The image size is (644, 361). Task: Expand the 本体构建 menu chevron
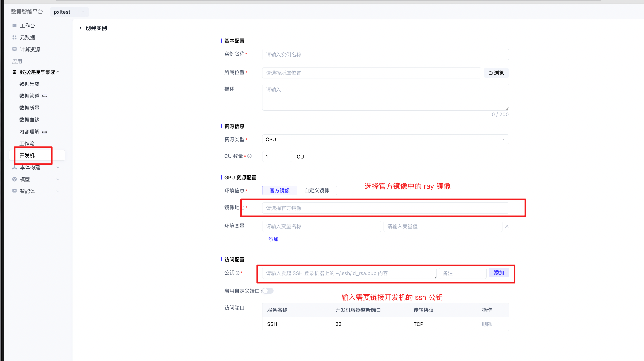(x=58, y=167)
